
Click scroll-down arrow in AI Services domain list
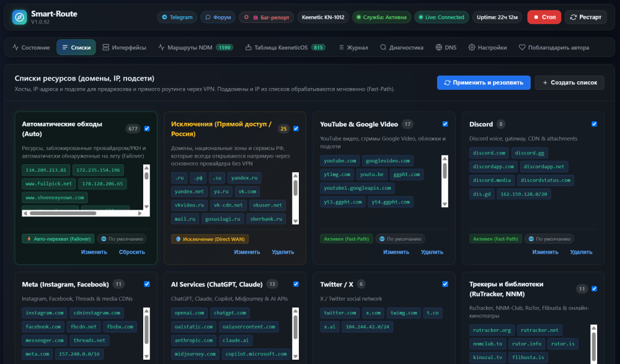tap(295, 357)
